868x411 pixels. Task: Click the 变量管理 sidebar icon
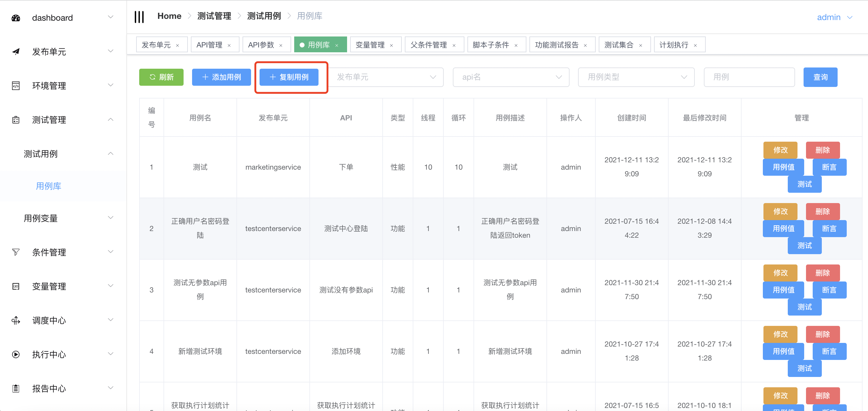point(16,286)
